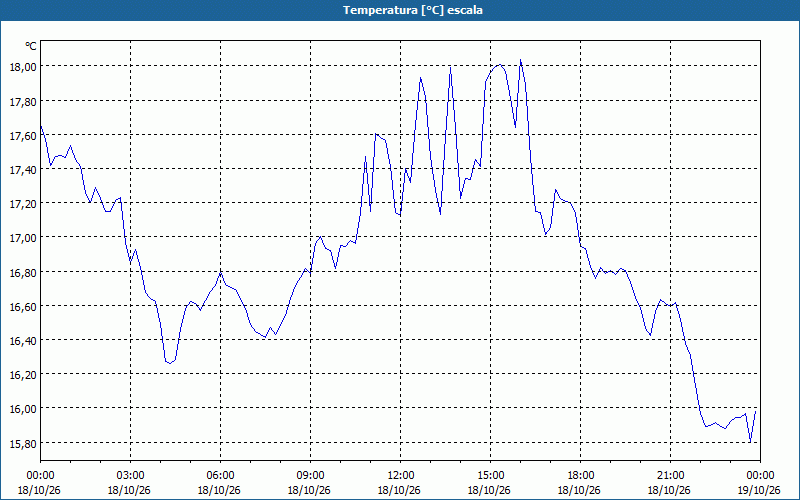
Task: Click the 09:00 time axis label
Action: 311,476
